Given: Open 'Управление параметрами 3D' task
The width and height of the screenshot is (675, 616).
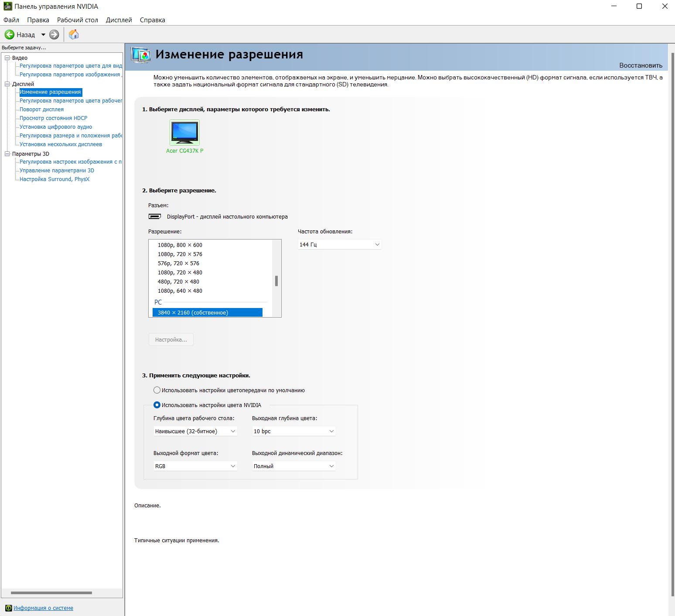Looking at the screenshot, I should [x=57, y=170].
